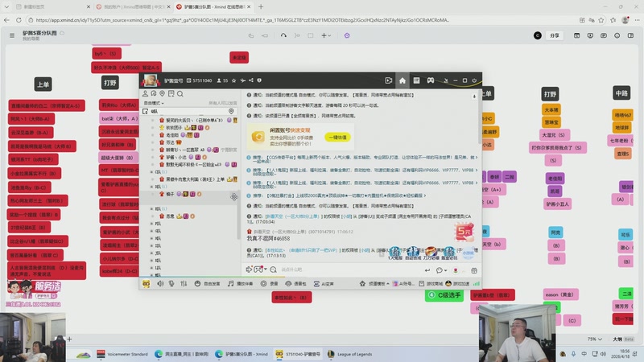The width and height of the screenshot is (644, 362).
Task: Open the Xmind hamburger menu
Action: pyautogui.click(x=12, y=35)
